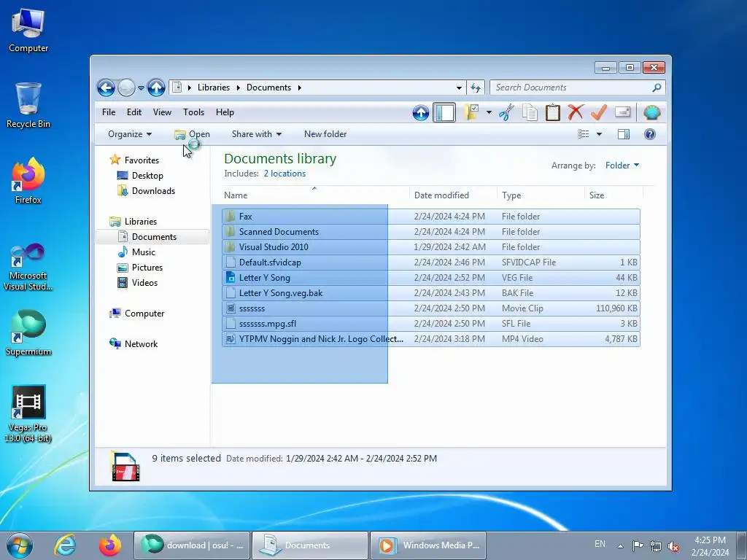Open the Arrange by Folder dropdown
This screenshot has width=747, height=560.
(x=622, y=166)
